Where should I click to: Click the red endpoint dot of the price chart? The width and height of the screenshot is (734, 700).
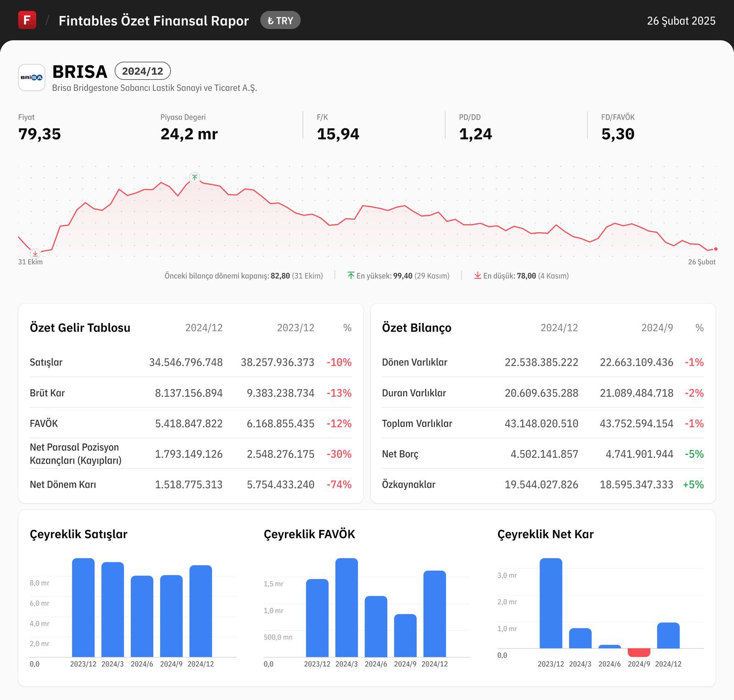click(716, 249)
